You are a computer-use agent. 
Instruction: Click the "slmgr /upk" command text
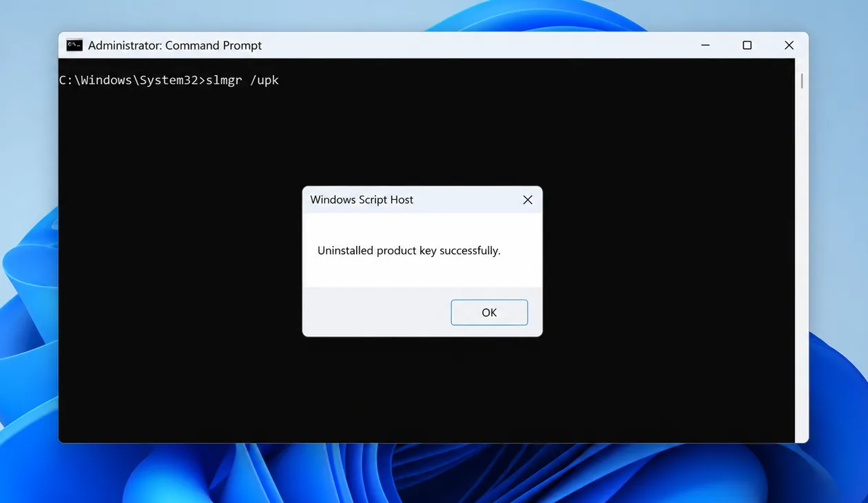[242, 80]
